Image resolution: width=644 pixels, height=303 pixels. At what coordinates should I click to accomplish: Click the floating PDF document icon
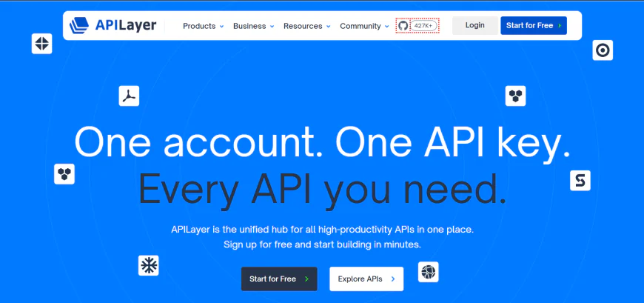pyautogui.click(x=129, y=96)
